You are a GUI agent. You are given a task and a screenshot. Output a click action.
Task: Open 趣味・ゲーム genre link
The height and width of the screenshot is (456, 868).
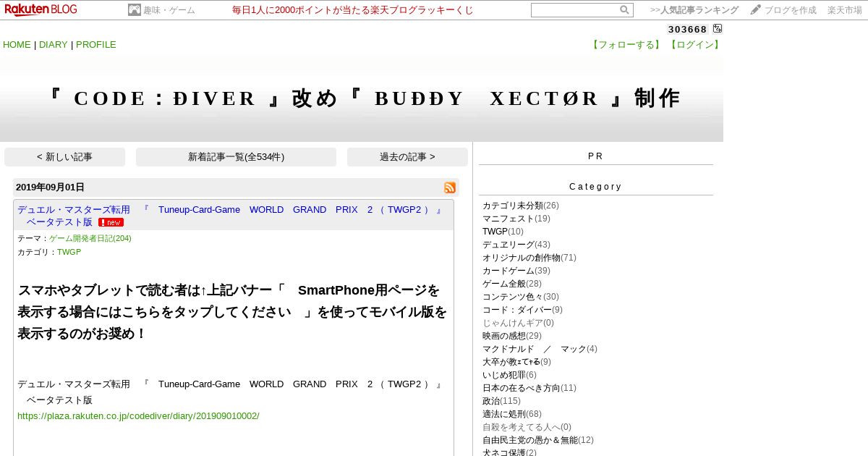169,10
